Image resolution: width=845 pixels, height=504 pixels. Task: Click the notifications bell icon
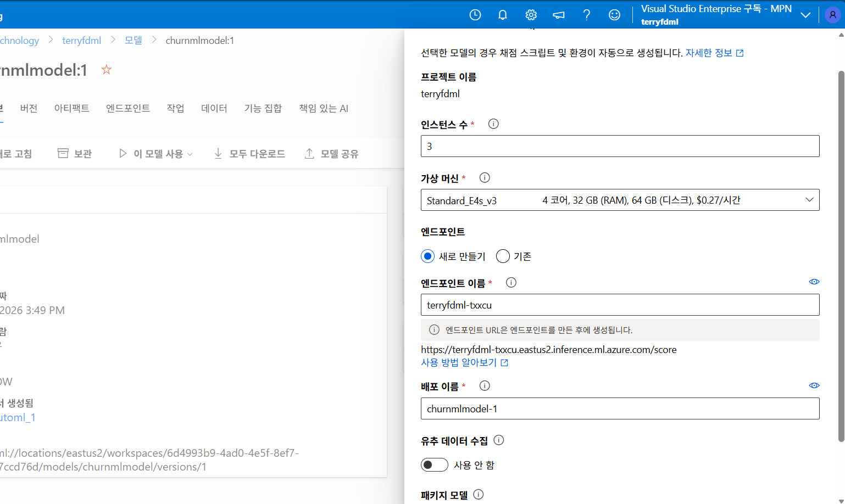502,14
